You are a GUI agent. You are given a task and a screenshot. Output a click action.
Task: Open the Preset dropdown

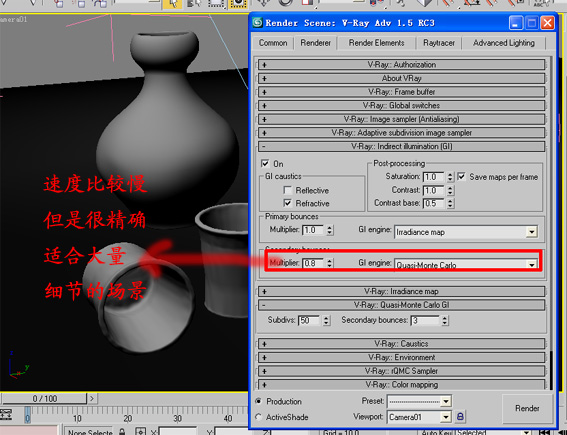(446, 401)
